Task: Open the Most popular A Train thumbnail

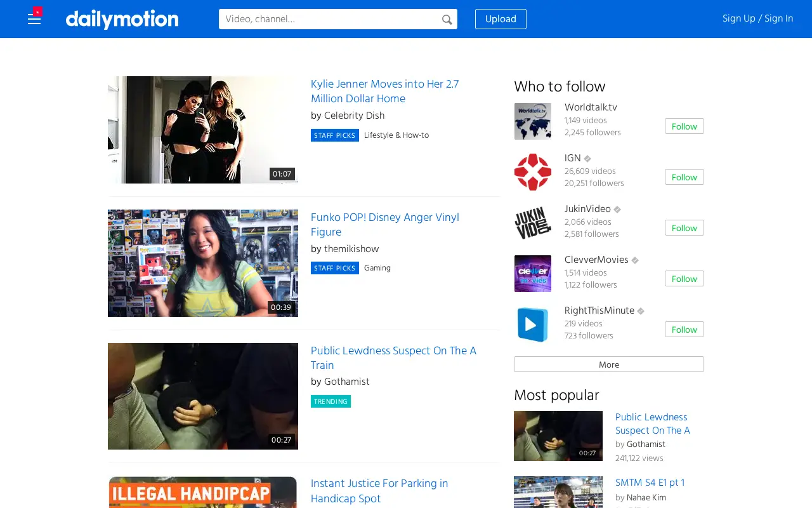Action: (x=558, y=436)
